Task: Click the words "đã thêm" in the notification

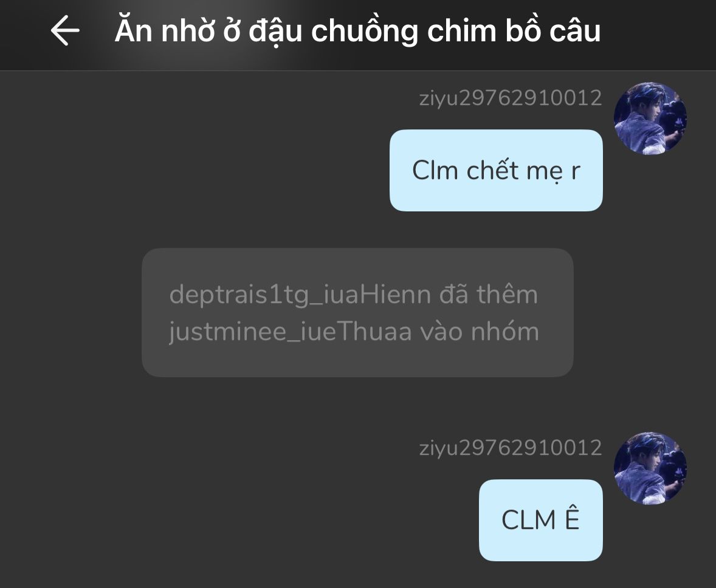Action: point(489,295)
